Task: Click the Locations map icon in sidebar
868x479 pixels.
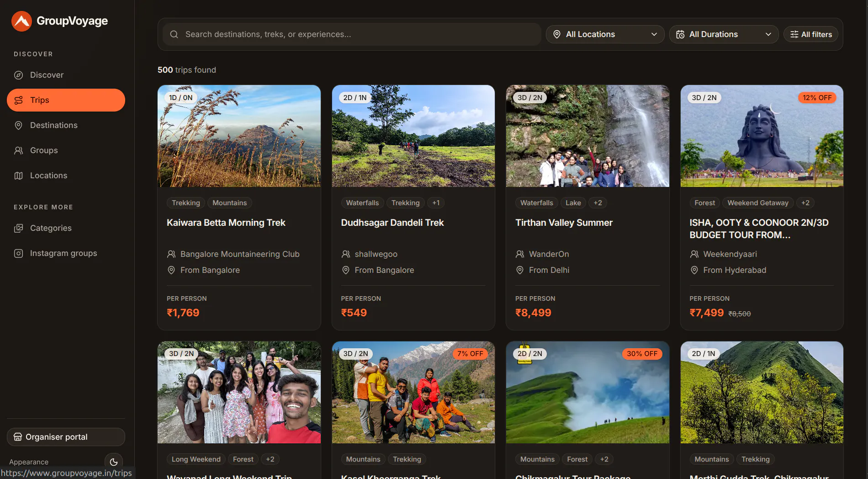Action: (19, 176)
